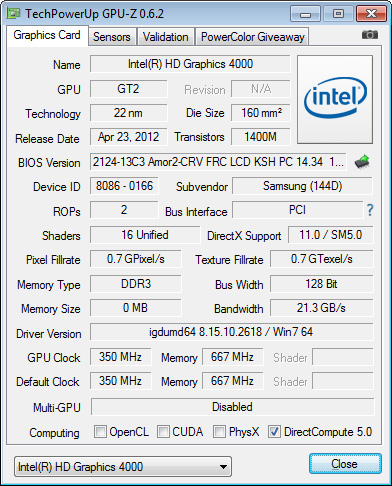
Task: Click the Driver Version field
Action: (231, 332)
